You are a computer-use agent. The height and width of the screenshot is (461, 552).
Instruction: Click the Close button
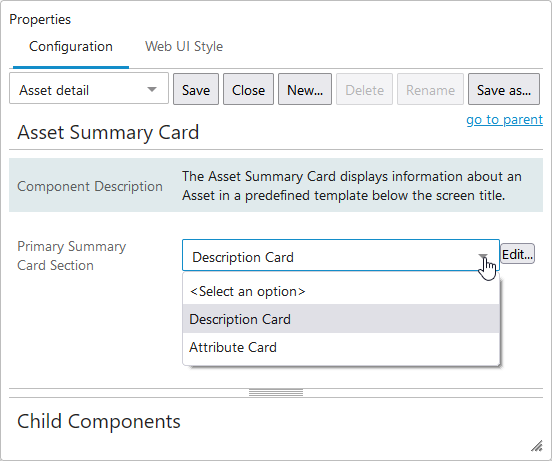pyautogui.click(x=248, y=89)
